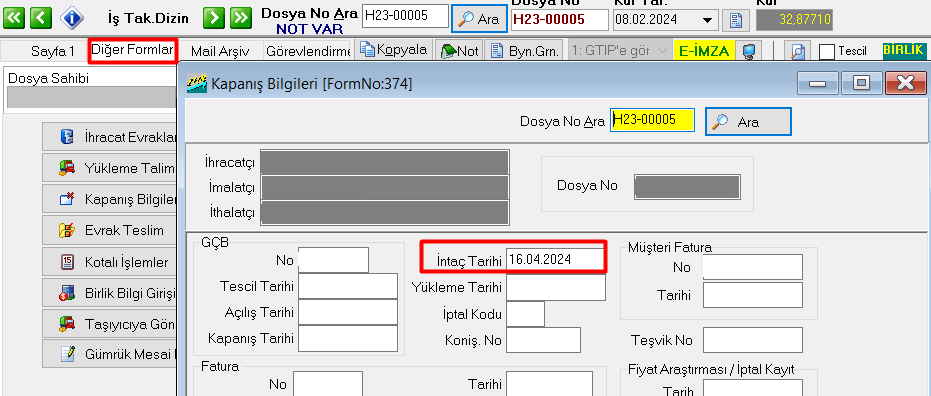The height and width of the screenshot is (396, 931).
Task: Open Gümrük Mesai from side list
Action: [x=110, y=354]
